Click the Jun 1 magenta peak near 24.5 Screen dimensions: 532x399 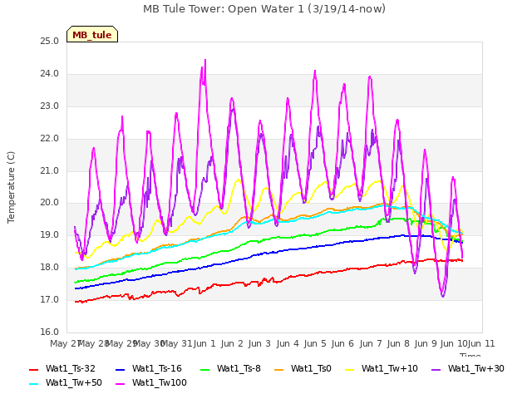tap(205, 61)
